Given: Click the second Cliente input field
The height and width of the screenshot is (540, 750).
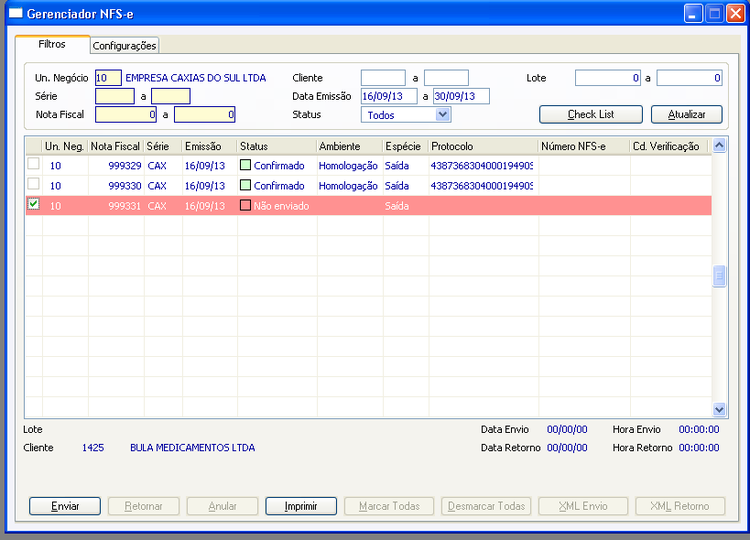Looking at the screenshot, I should point(446,78).
